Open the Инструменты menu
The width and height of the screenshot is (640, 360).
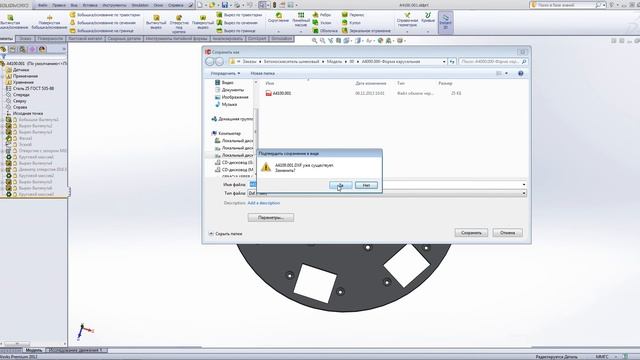click(x=114, y=5)
